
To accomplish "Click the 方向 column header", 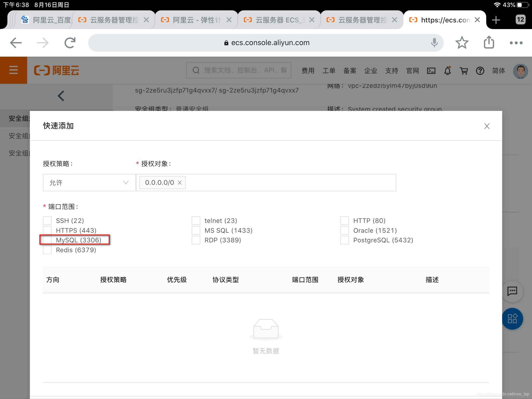I will tap(53, 280).
